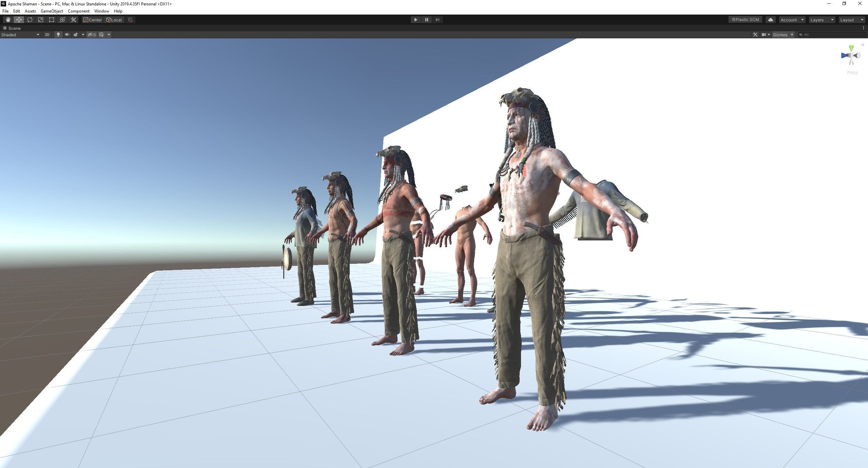
Task: Select the Rotate tool
Action: (30, 20)
